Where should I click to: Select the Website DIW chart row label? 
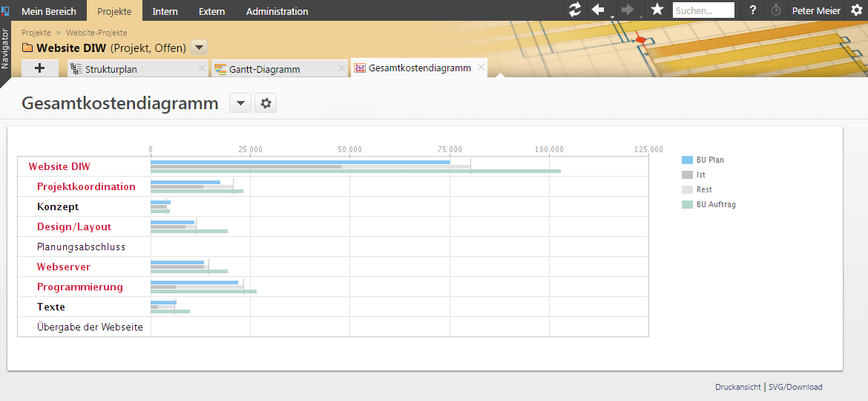tap(59, 166)
